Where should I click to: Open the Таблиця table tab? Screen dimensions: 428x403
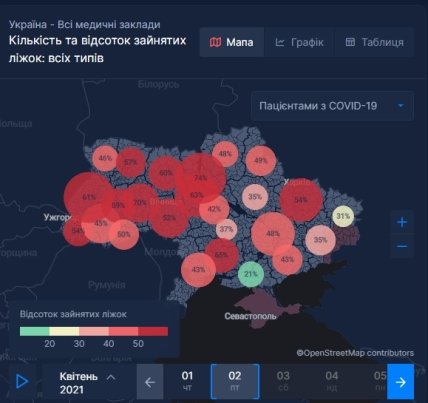click(374, 42)
